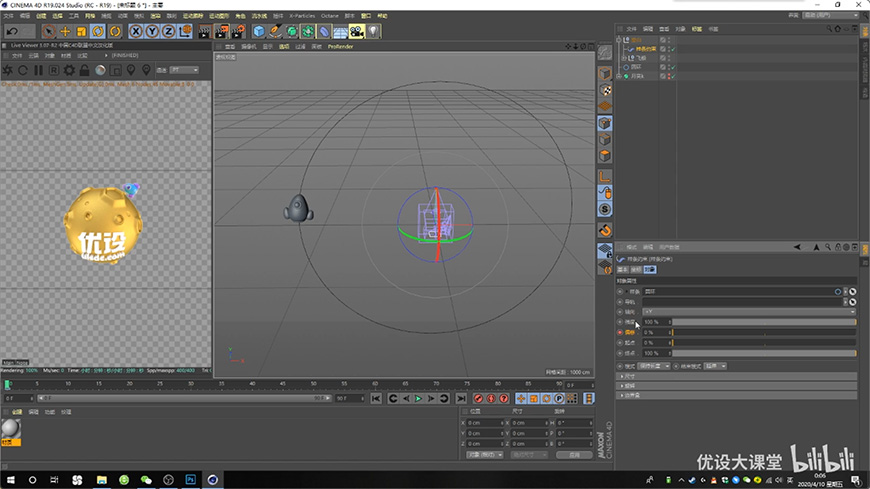Toggle the circle spline object's green checkmark
The width and height of the screenshot is (870, 489).
(673, 67)
